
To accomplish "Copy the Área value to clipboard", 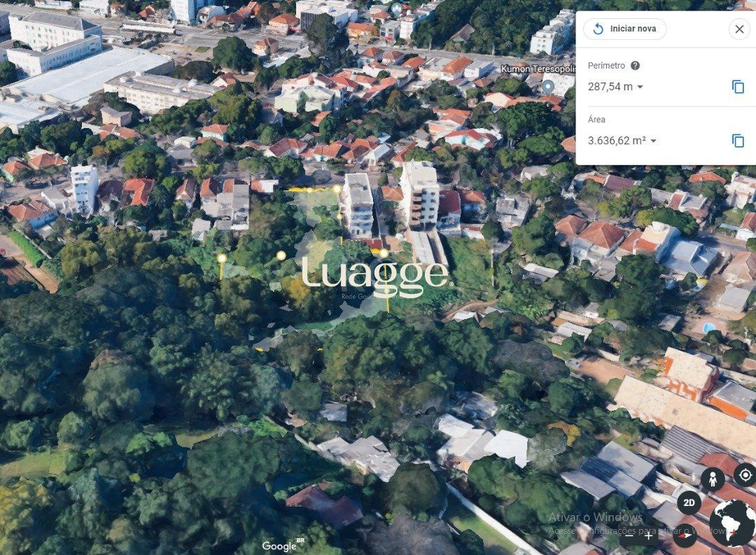I will [x=738, y=141].
